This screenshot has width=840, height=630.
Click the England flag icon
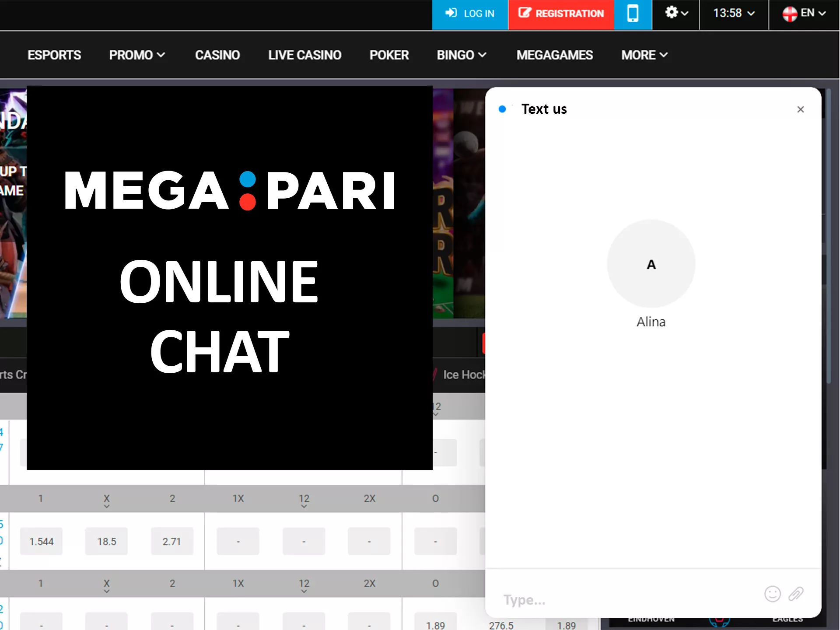point(790,14)
